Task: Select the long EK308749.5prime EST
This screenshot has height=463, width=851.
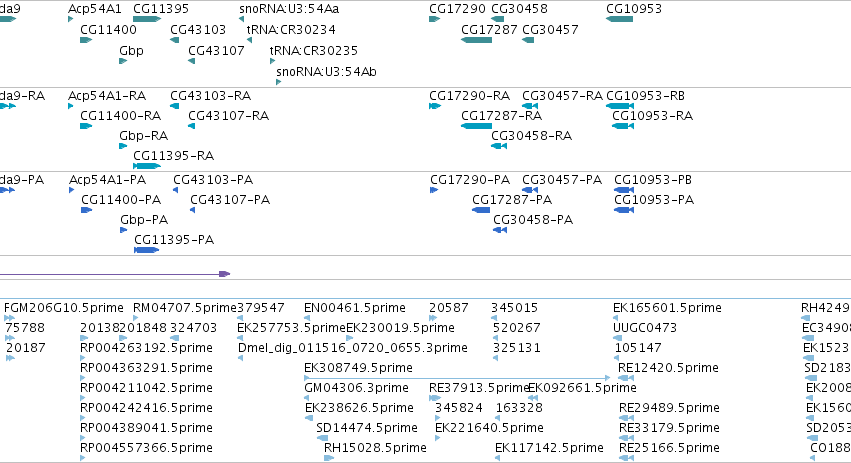Action: click(x=457, y=378)
